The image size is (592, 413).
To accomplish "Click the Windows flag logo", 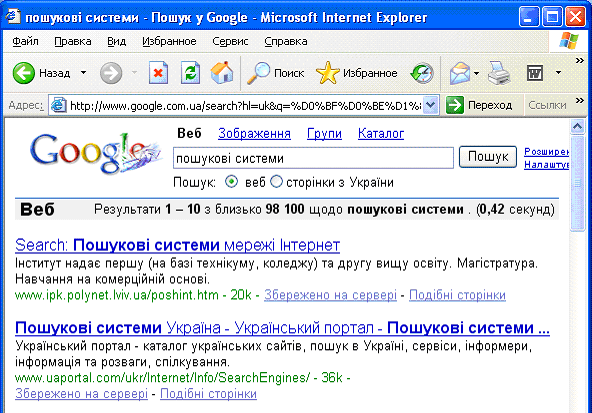I will 569,41.
